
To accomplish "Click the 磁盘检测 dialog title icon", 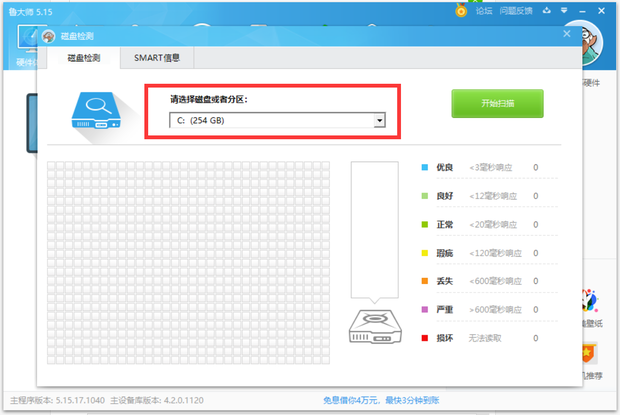I will click(x=49, y=36).
